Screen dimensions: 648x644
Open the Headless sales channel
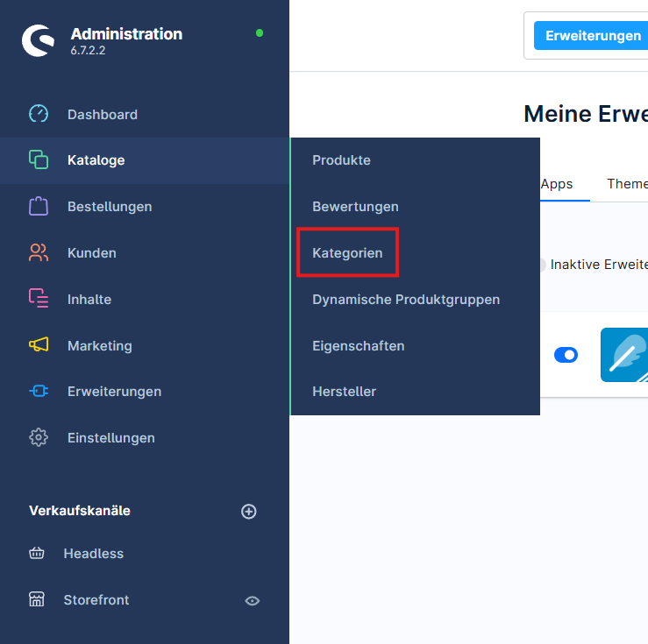pos(93,554)
